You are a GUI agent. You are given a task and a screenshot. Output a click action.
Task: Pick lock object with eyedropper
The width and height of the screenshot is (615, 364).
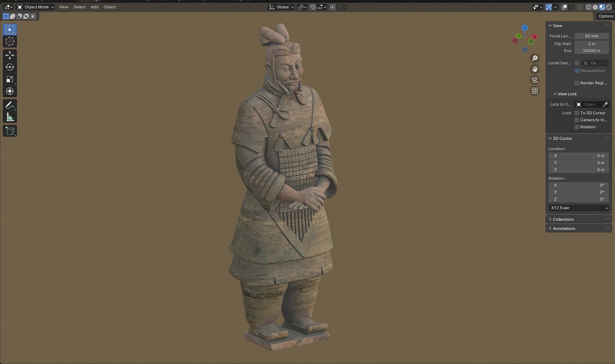pyautogui.click(x=605, y=104)
